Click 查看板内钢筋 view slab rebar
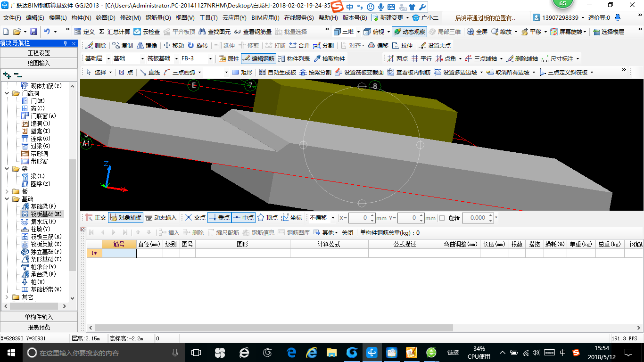The image size is (644, 362). [x=409, y=72]
